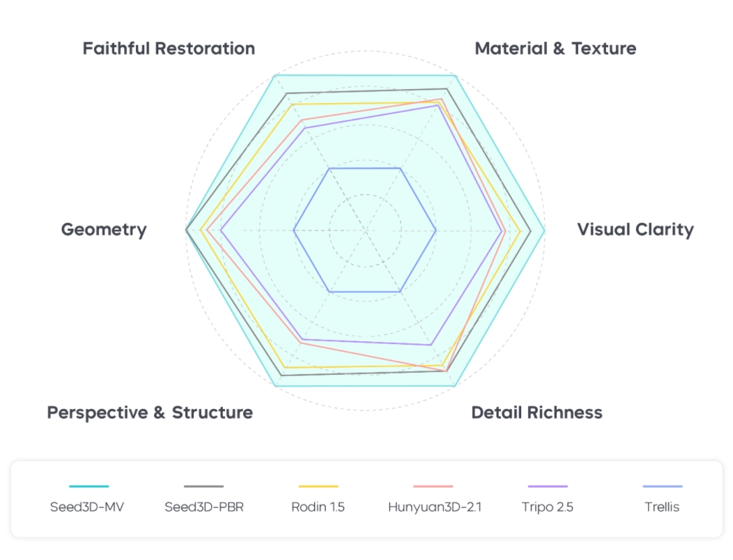Select the Visual Clarity axis label
The height and width of the screenshot is (560, 733).
tap(635, 230)
